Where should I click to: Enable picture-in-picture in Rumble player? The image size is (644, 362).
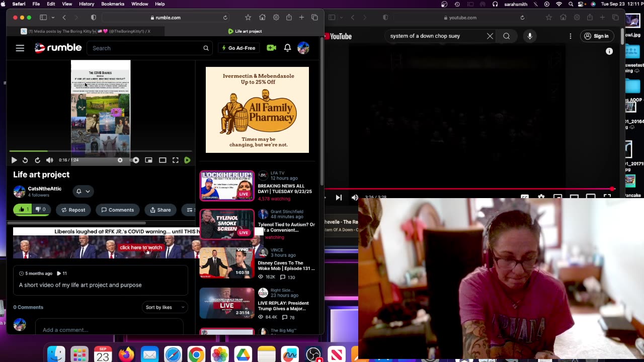148,160
